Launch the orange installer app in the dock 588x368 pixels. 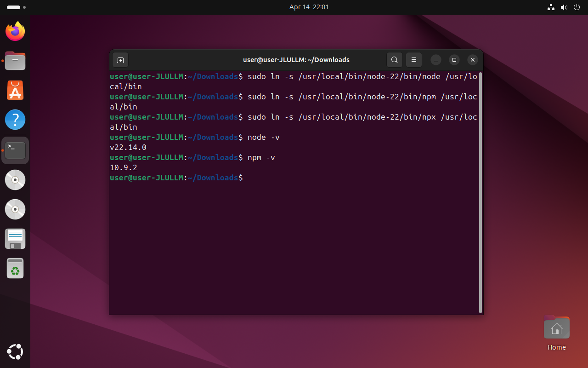tap(15, 90)
